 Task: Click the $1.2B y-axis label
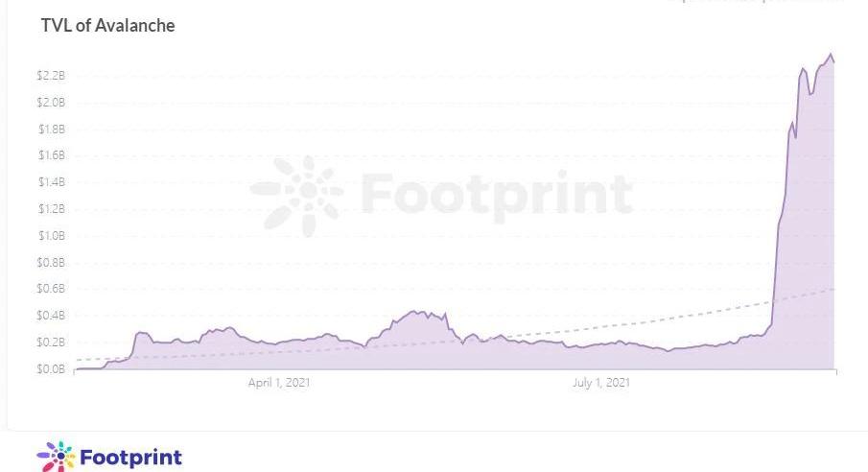click(x=52, y=209)
